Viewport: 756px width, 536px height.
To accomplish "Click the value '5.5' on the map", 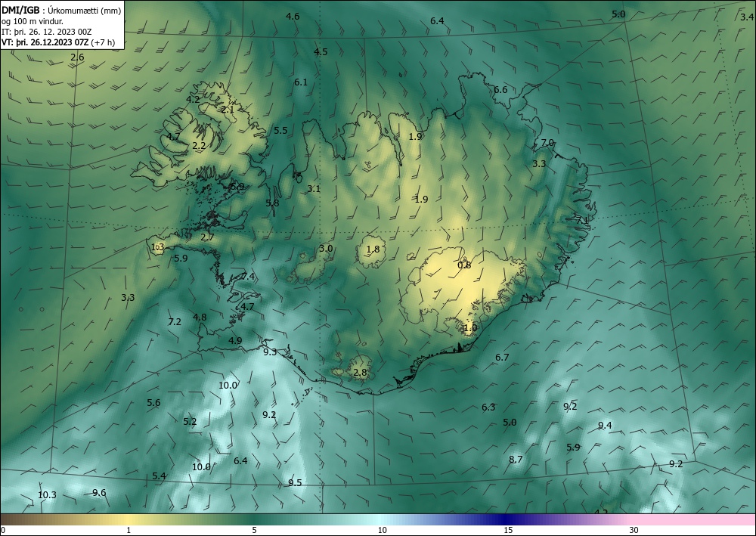I will tap(280, 131).
